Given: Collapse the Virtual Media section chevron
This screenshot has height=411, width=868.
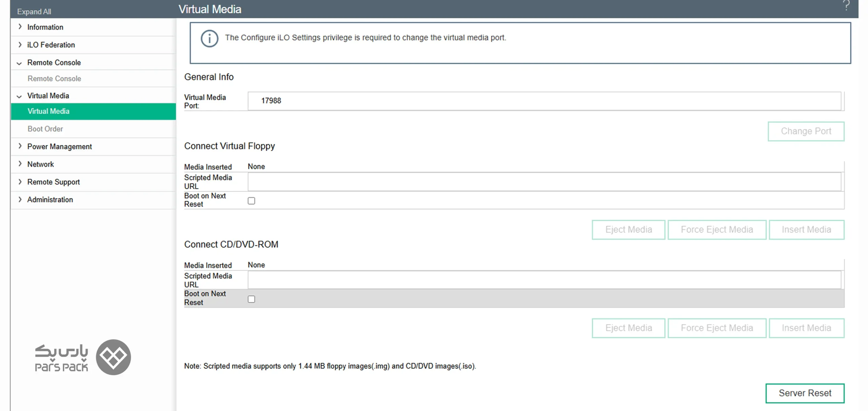Looking at the screenshot, I should pyautogui.click(x=19, y=96).
